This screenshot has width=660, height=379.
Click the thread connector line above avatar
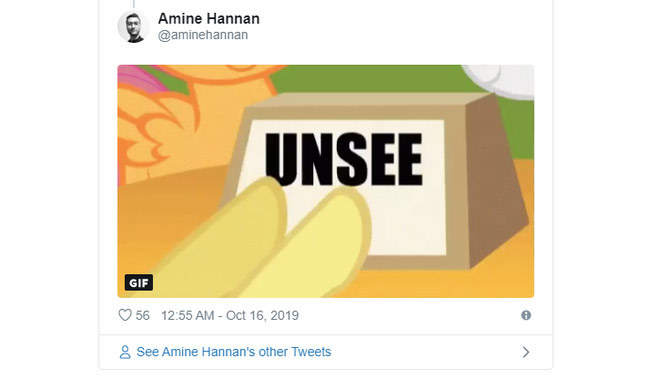click(x=134, y=4)
